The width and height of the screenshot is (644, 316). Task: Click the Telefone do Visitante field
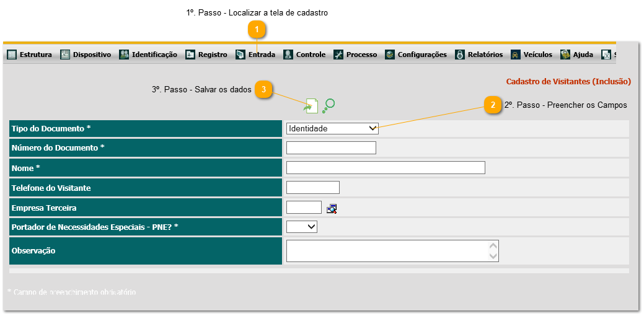coord(313,187)
